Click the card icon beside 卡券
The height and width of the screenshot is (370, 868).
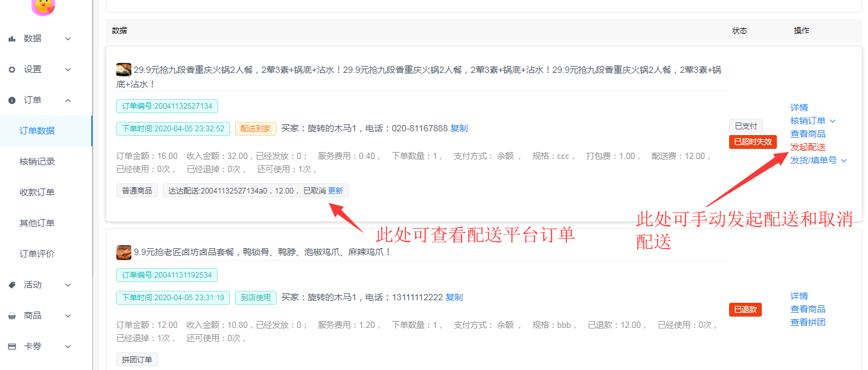click(12, 347)
